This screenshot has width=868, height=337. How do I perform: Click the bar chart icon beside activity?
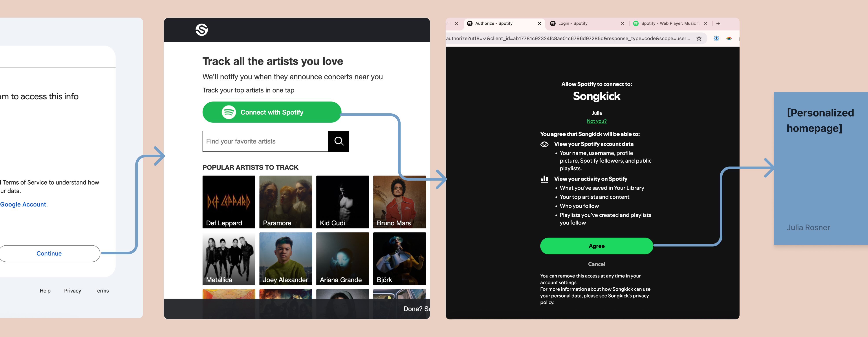click(x=544, y=179)
